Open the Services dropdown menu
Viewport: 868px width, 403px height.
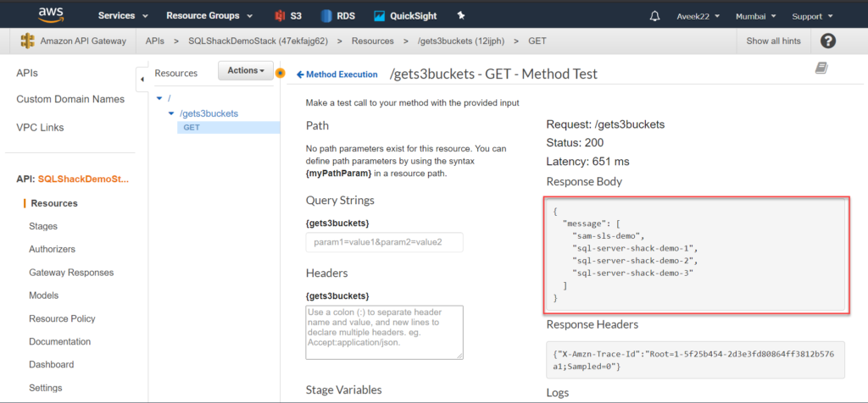(x=124, y=16)
